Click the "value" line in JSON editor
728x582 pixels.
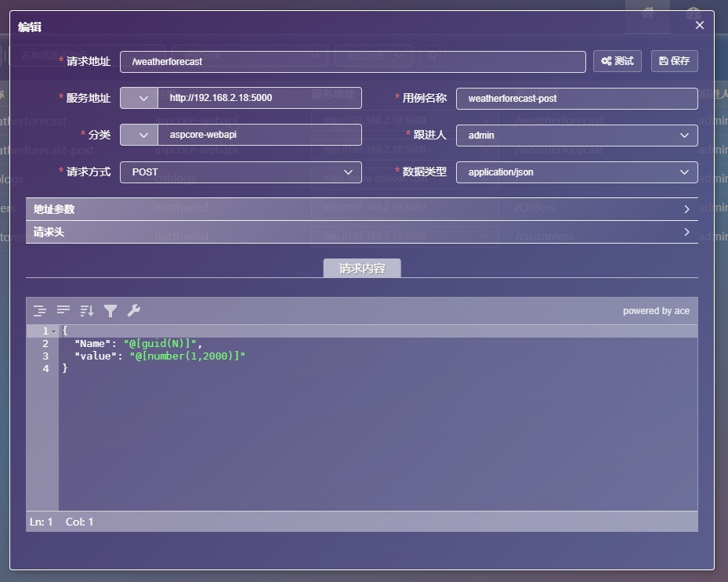[x=160, y=356]
